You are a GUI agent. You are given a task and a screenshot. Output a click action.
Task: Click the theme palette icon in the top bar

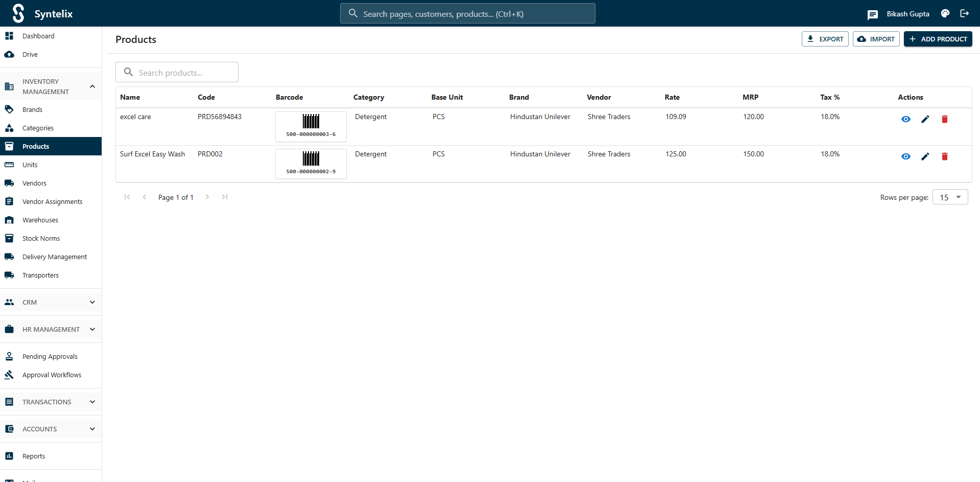[x=945, y=14]
